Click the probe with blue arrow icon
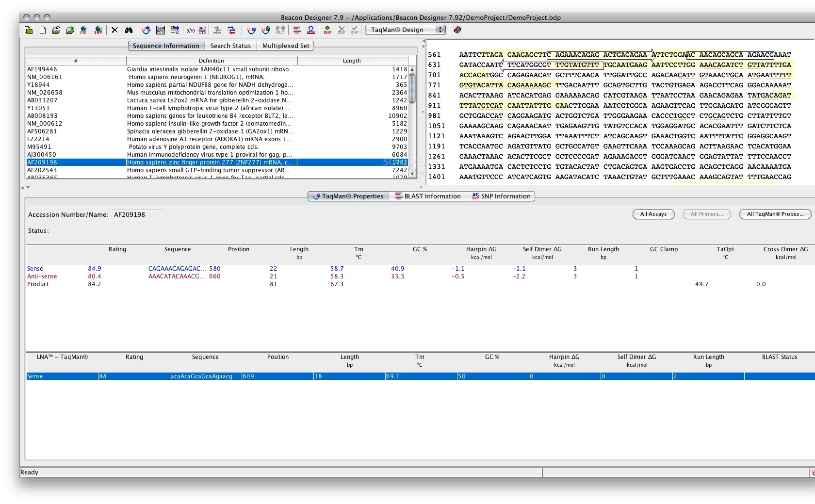 [146, 30]
